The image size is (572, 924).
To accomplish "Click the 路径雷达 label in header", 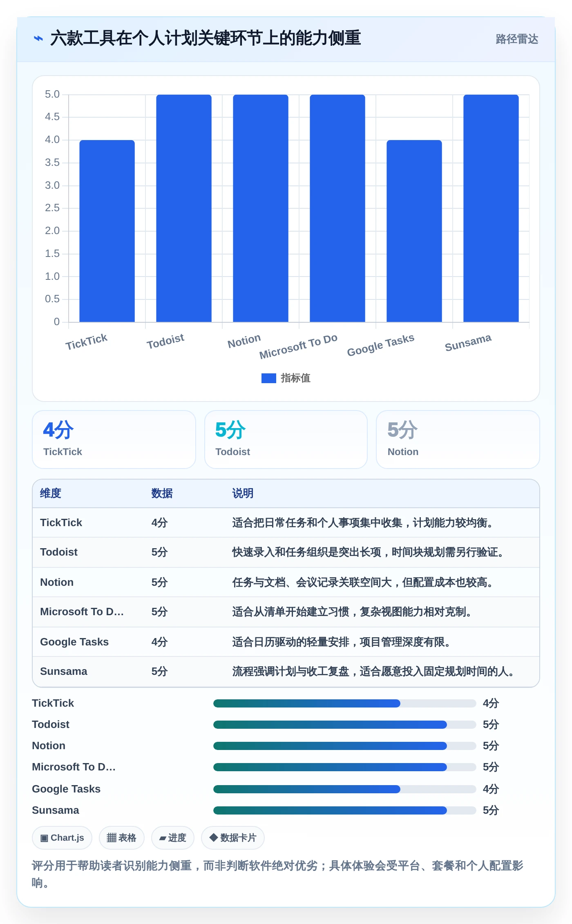I will point(517,39).
